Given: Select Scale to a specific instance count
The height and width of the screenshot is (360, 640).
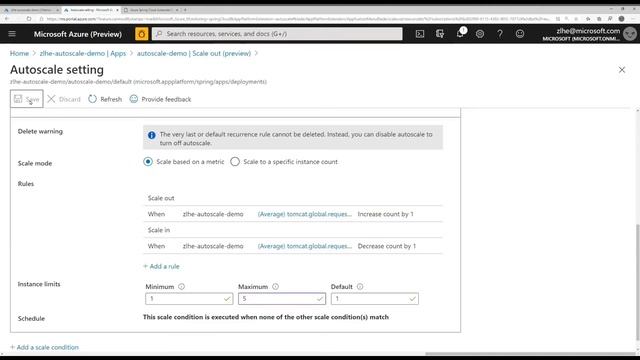Looking at the screenshot, I should [235, 162].
